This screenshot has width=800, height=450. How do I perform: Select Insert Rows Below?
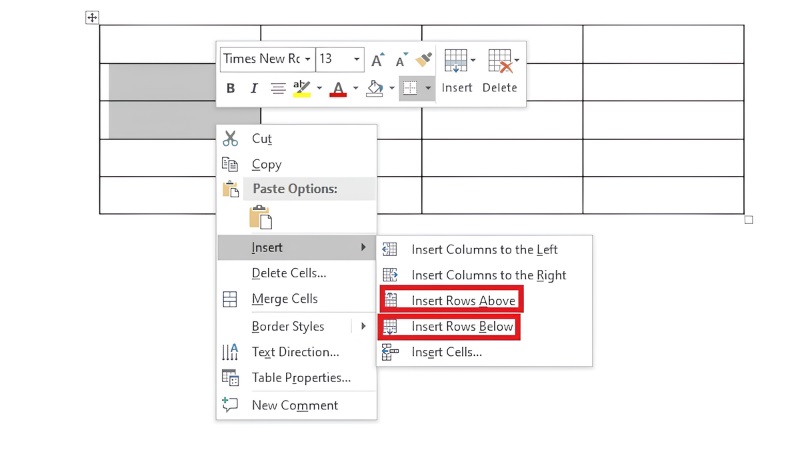462,327
